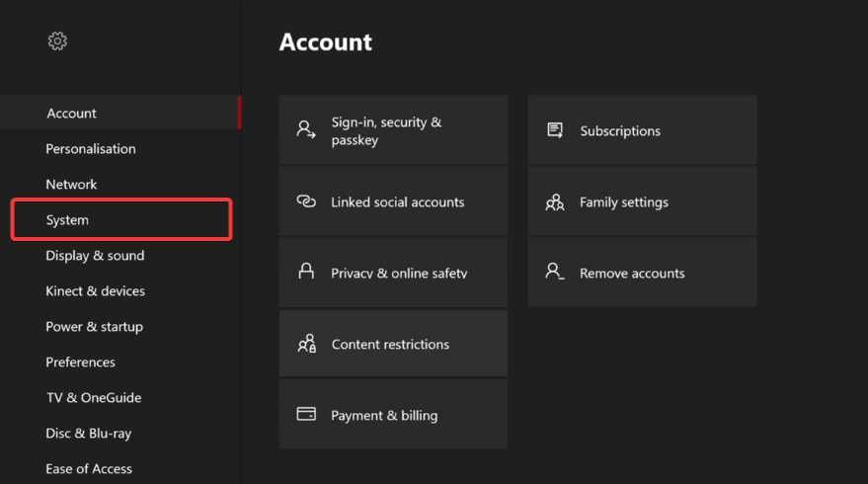Click the Subscriptions list icon

pos(555,130)
